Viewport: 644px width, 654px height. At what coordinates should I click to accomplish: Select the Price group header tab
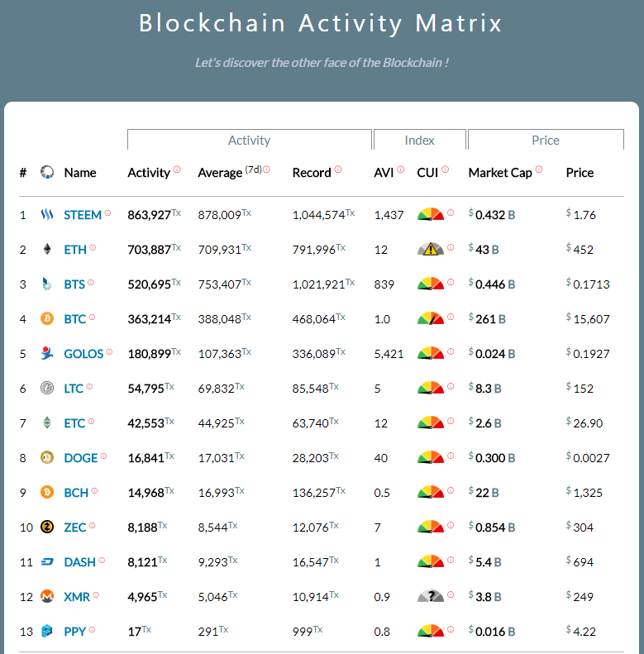(546, 141)
